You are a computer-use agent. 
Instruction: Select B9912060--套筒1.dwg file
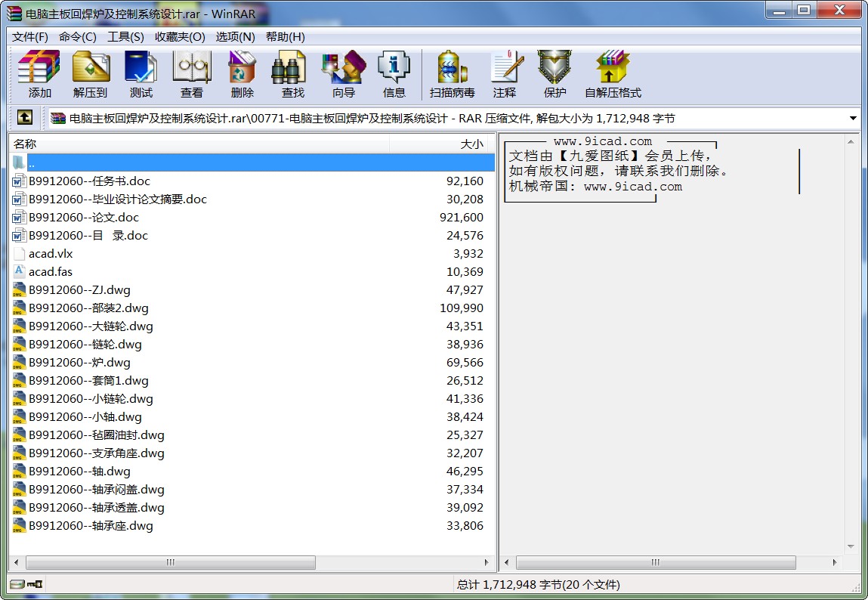[x=88, y=381]
